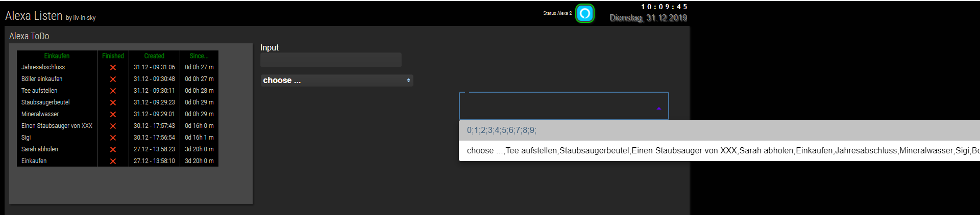Click the Alexa status ring icon
Image resolution: width=980 pixels, height=215 pixels.
coord(585,13)
